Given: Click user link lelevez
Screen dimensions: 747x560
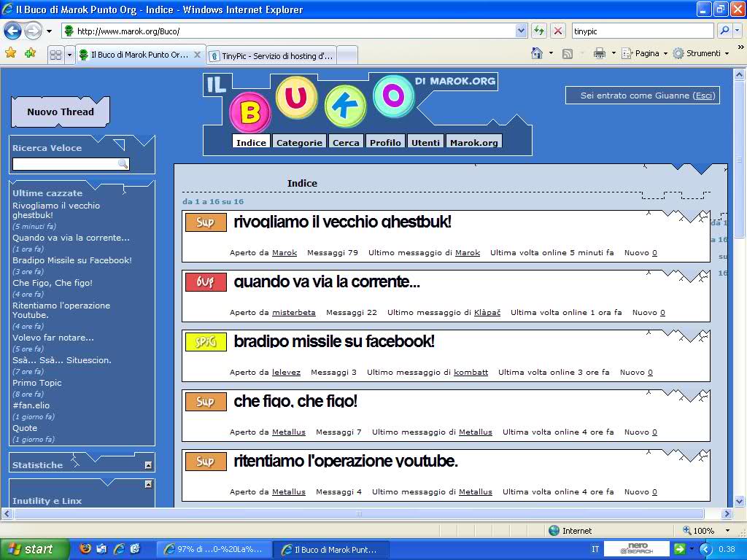Looking at the screenshot, I should pyautogui.click(x=286, y=372).
